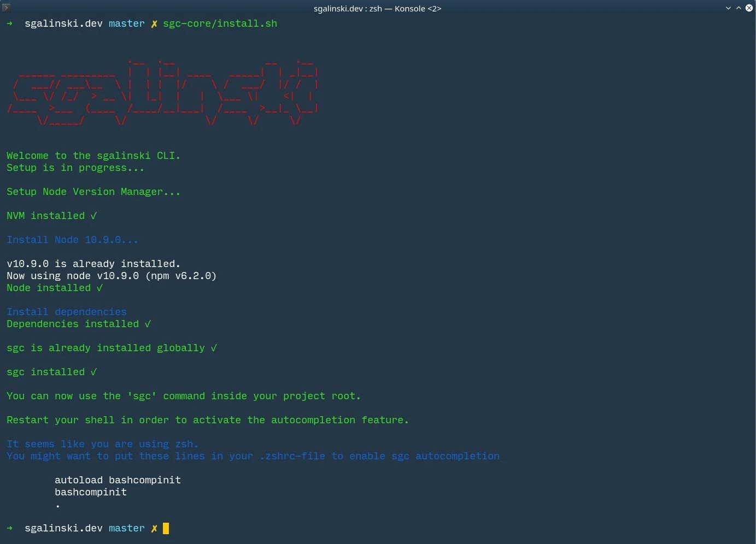Maximize the Konsole window
Viewport: 756px width, 544px height.
(739, 8)
